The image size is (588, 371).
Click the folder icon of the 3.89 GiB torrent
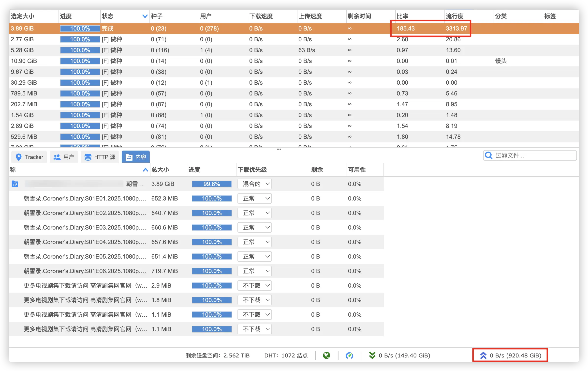point(15,184)
